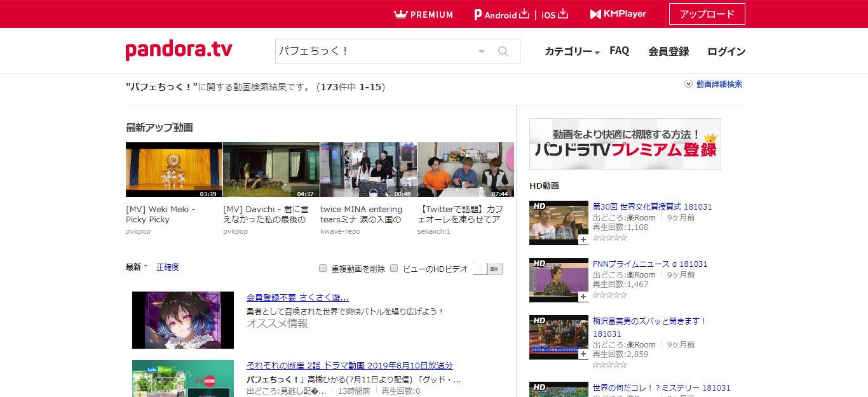The height and width of the screenshot is (397, 868).
Task: Click ログイン to sign in
Action: (726, 51)
